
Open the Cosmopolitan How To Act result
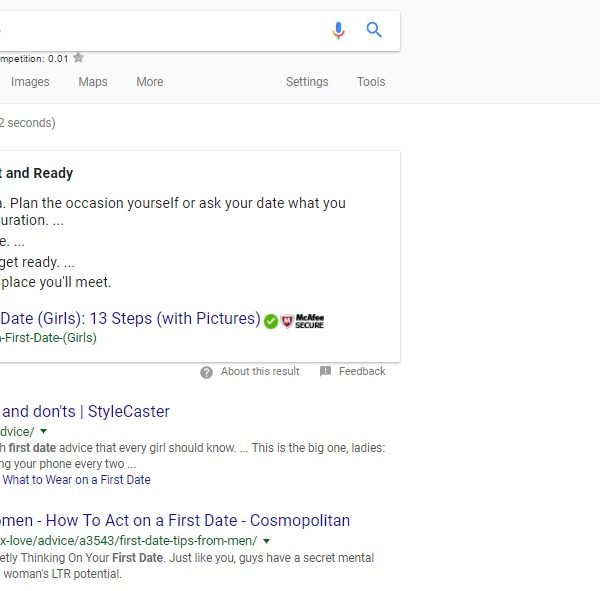(x=175, y=521)
